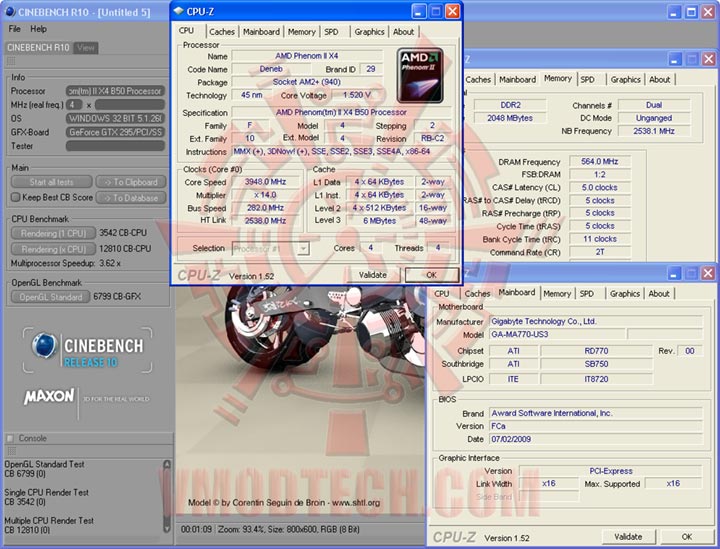The image size is (720, 549).
Task: Open the File menu in Cinebench
Action: (14, 29)
